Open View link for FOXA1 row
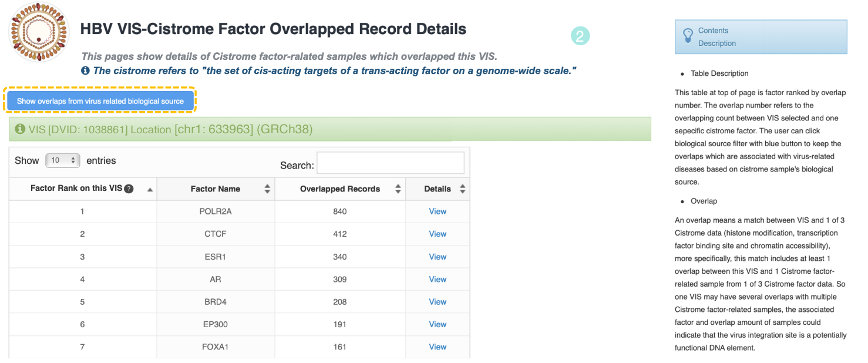868x363 pixels. click(438, 347)
